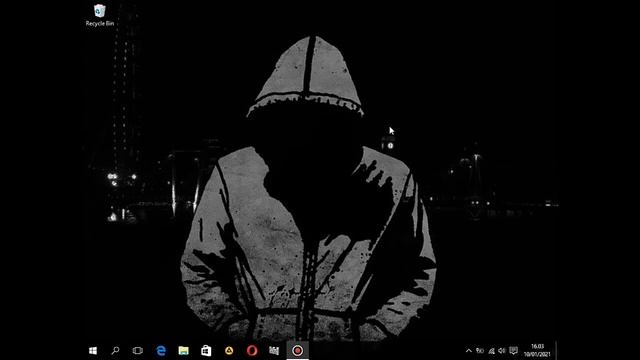The width and height of the screenshot is (640, 360).
Task: Open the app icon next to Opera
Action: [x=274, y=351]
